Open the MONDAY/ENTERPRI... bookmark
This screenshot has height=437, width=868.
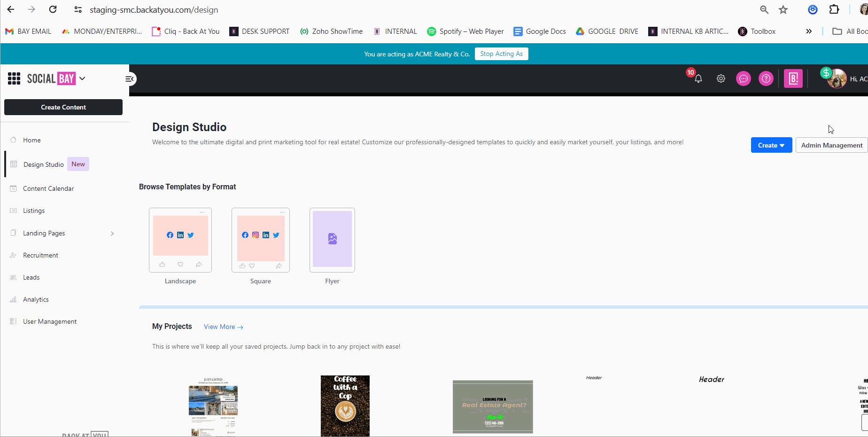pos(102,31)
